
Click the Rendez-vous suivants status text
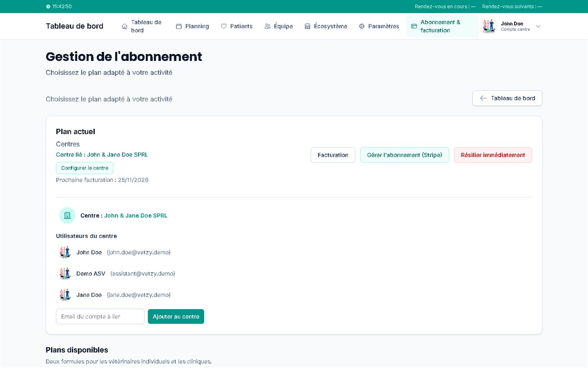click(x=512, y=7)
